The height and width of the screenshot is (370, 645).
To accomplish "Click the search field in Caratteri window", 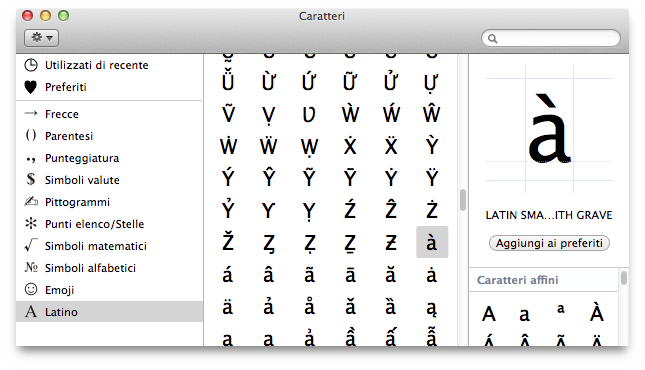I will click(x=551, y=38).
